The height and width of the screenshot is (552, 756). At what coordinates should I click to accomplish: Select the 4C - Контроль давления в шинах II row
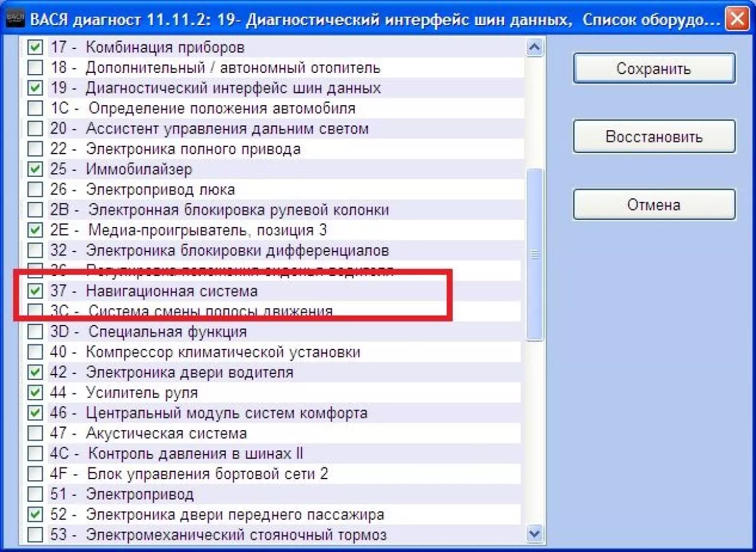point(195,453)
